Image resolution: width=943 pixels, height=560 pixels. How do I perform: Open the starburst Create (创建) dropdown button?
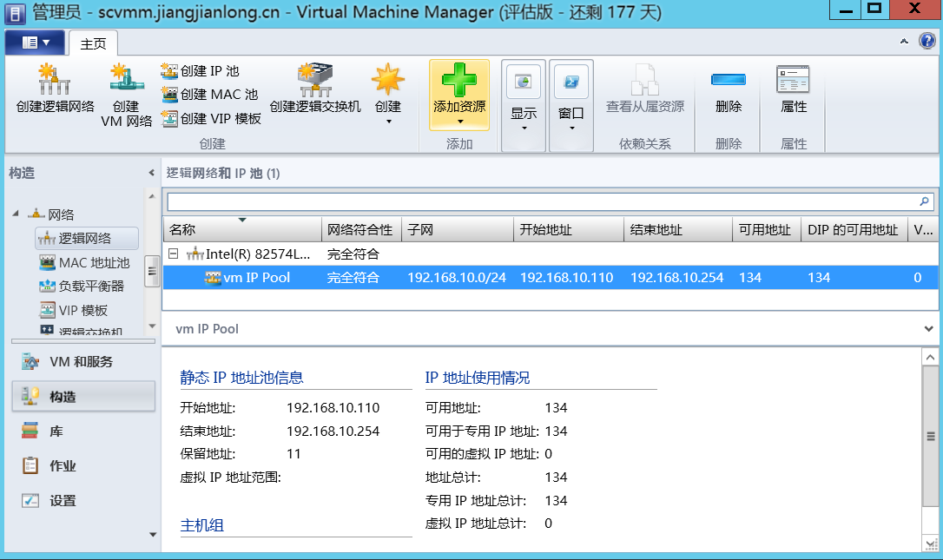388,93
